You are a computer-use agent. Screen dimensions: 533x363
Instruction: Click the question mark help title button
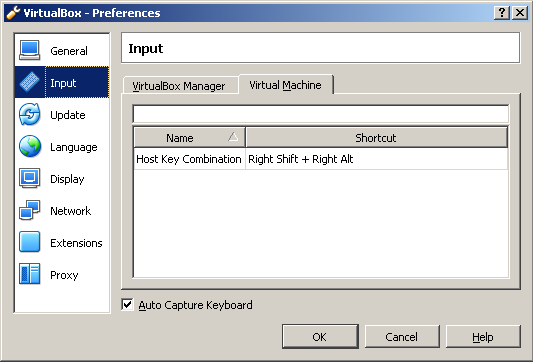tap(501, 13)
